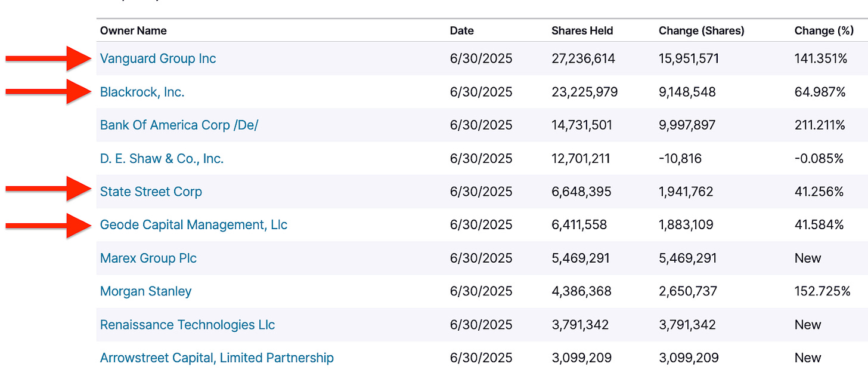Click Geode Capital Management, Llc link

tap(193, 225)
